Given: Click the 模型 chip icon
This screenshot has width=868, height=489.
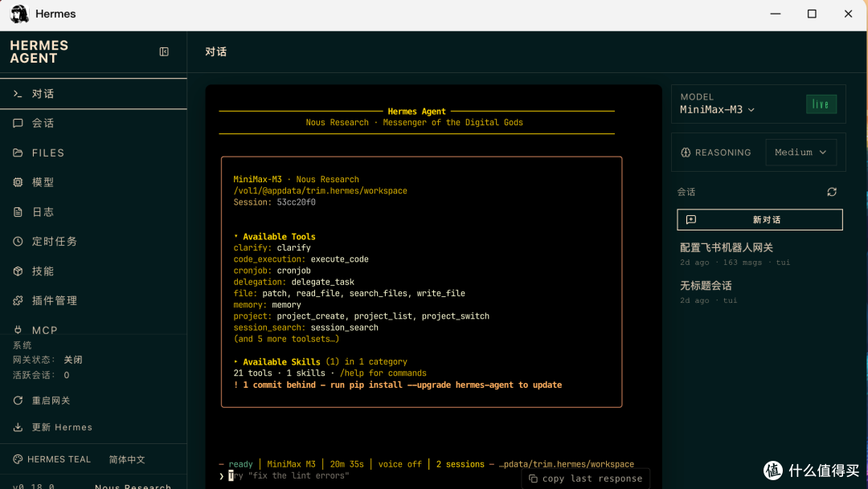Looking at the screenshot, I should (x=18, y=182).
